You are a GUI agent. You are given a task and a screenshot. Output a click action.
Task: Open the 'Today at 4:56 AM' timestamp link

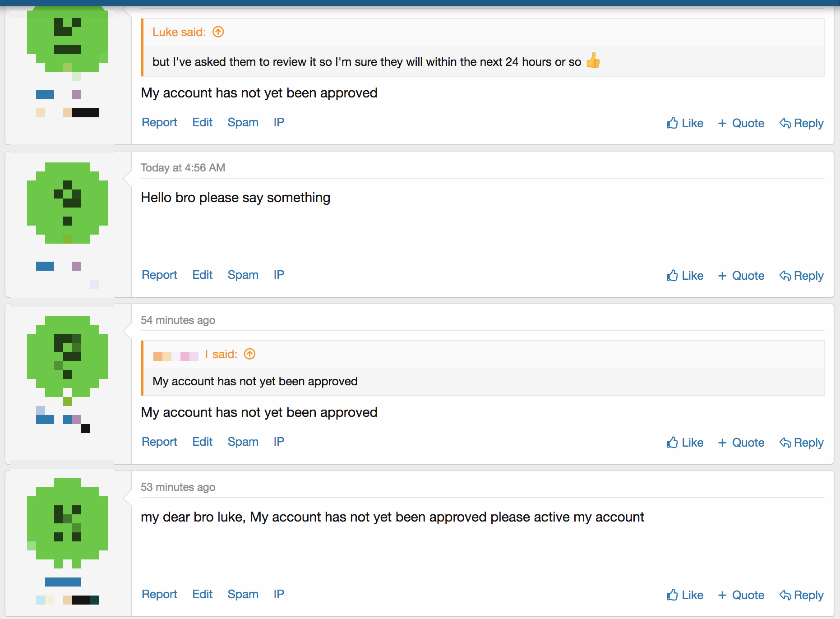coord(183,168)
